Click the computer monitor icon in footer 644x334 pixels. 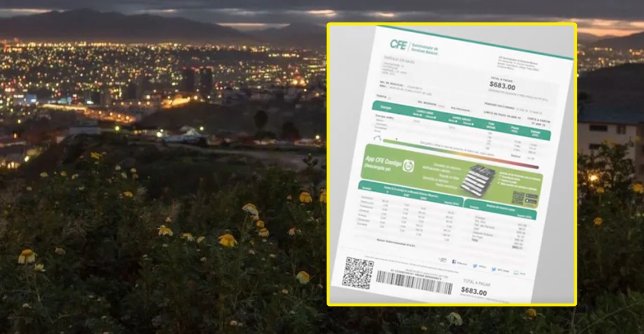[x=515, y=272]
